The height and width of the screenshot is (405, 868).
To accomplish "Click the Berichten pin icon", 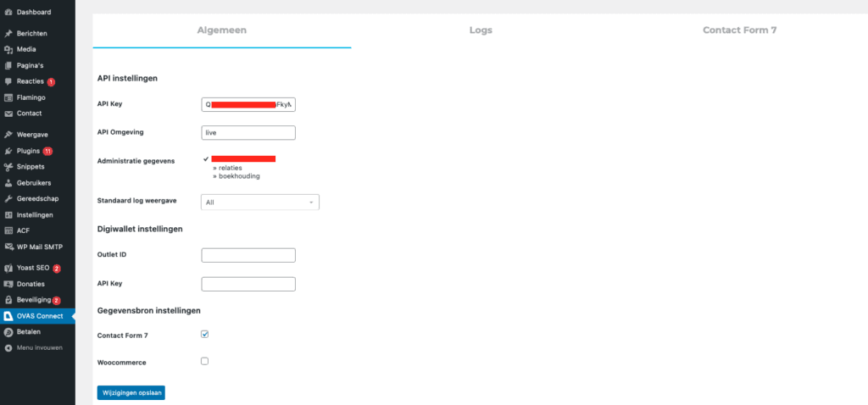I will 8,34.
